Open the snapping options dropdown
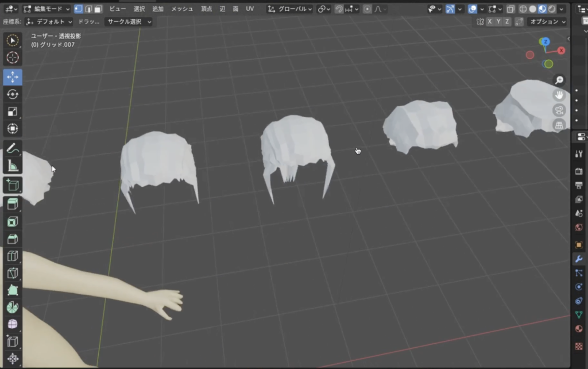This screenshot has height=369, width=588. [351, 9]
